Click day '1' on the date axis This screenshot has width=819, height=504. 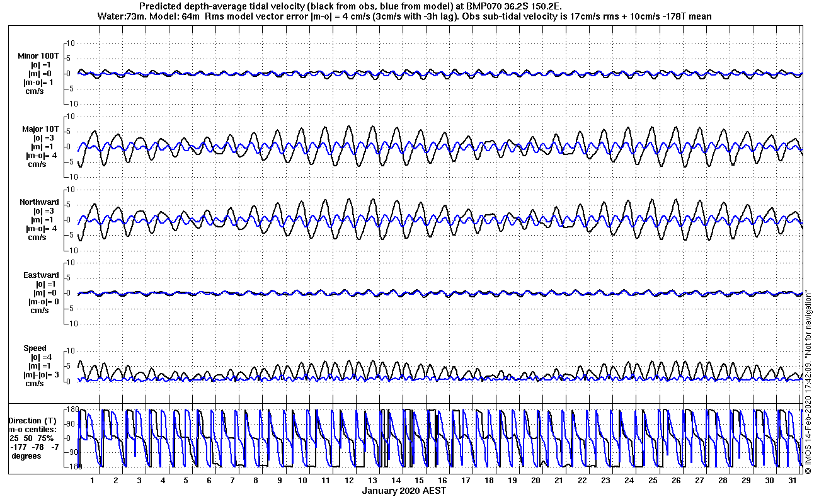coord(92,480)
